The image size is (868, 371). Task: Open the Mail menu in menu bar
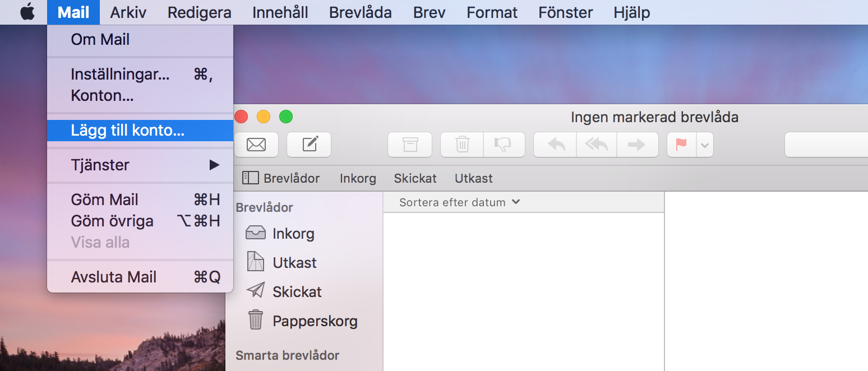[73, 12]
